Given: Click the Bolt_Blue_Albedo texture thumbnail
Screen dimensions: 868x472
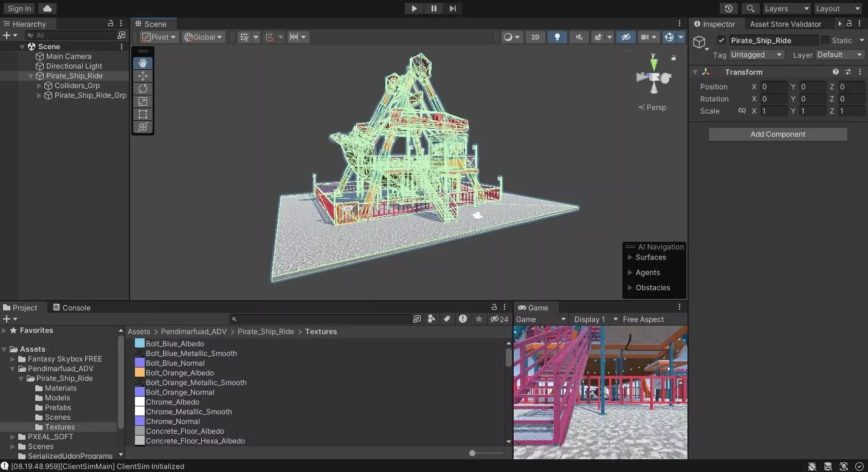Looking at the screenshot, I should pyautogui.click(x=140, y=344).
